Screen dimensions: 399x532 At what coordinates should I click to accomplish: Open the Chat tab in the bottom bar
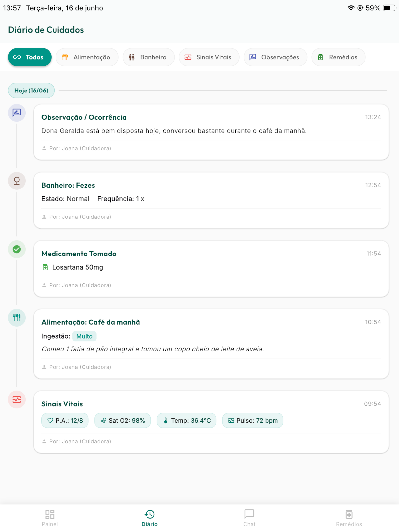click(249, 518)
